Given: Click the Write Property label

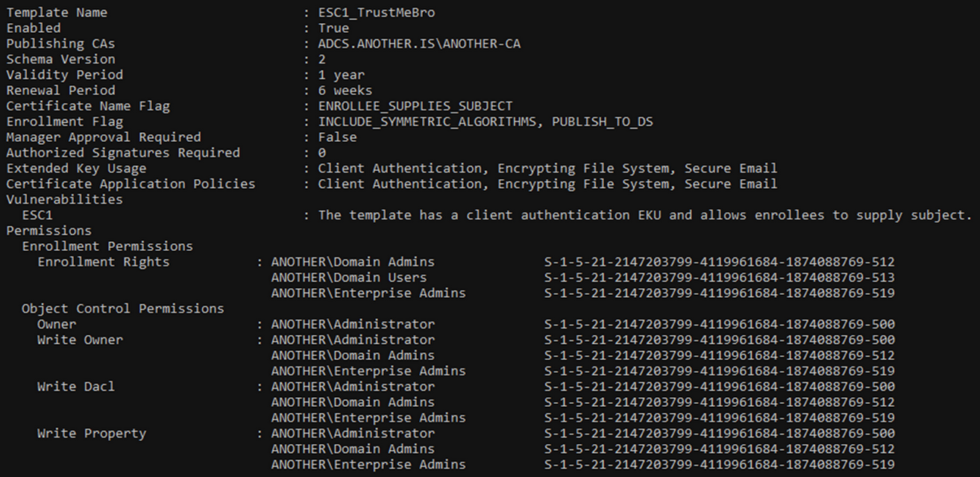Looking at the screenshot, I should point(92,434).
